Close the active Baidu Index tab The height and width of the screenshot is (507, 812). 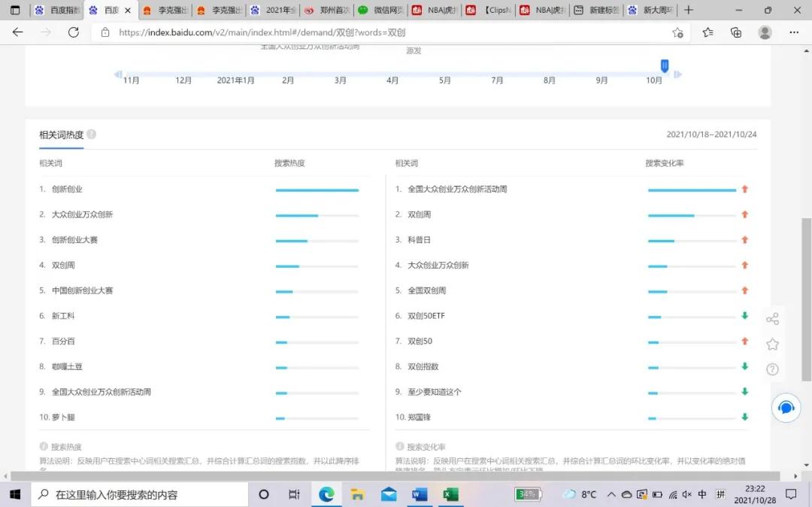(x=128, y=11)
